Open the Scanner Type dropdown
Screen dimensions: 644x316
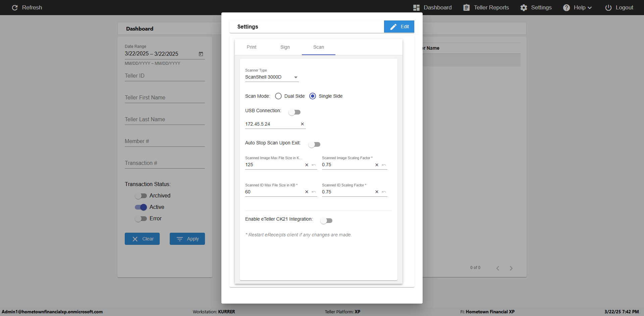272,77
